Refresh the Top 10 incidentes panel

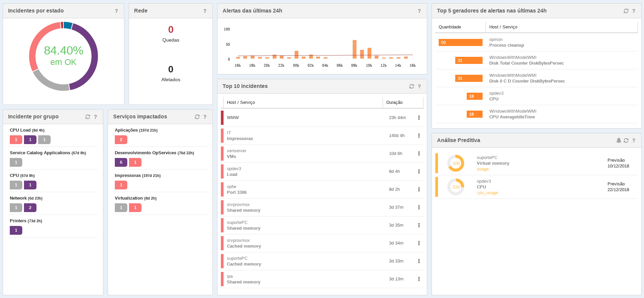(411, 86)
